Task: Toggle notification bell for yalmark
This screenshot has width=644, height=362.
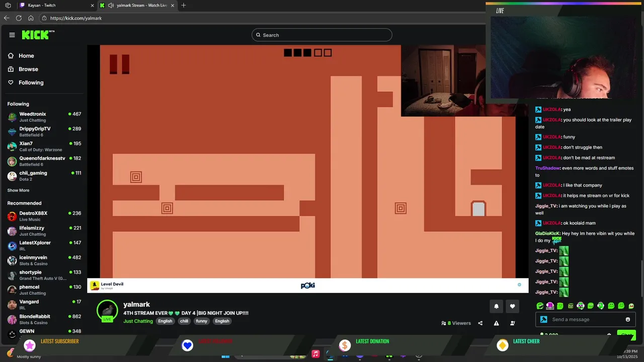Action: point(496,306)
